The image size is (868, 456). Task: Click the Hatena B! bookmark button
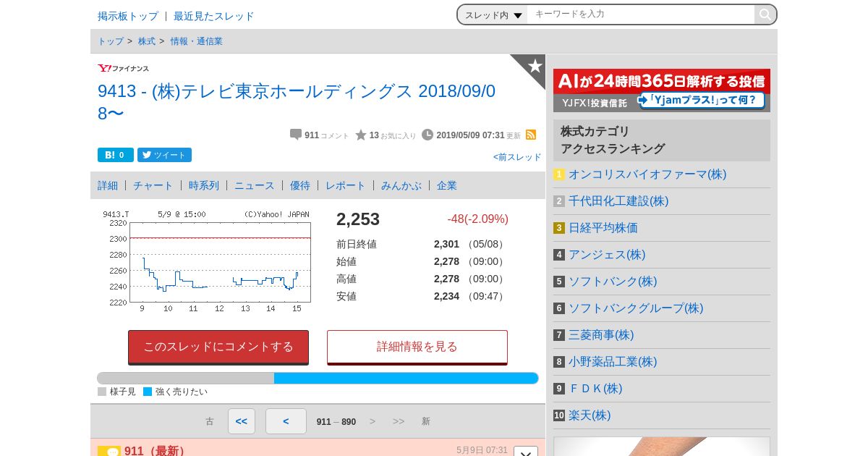(116, 155)
